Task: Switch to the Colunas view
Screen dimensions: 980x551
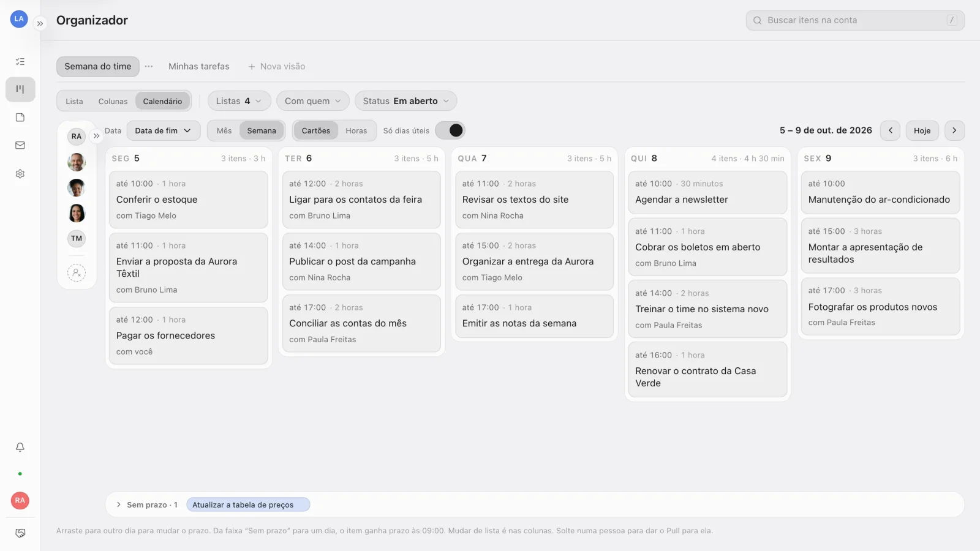Action: click(x=113, y=102)
